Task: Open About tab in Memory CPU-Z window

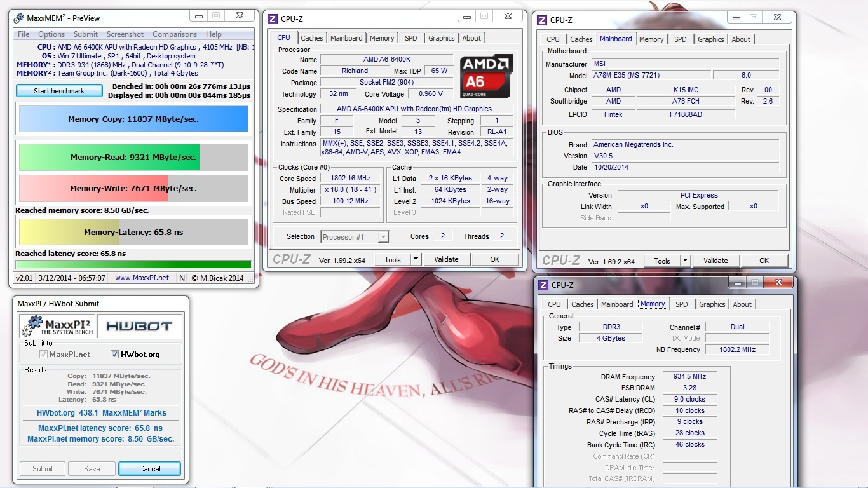Action: coord(742,304)
